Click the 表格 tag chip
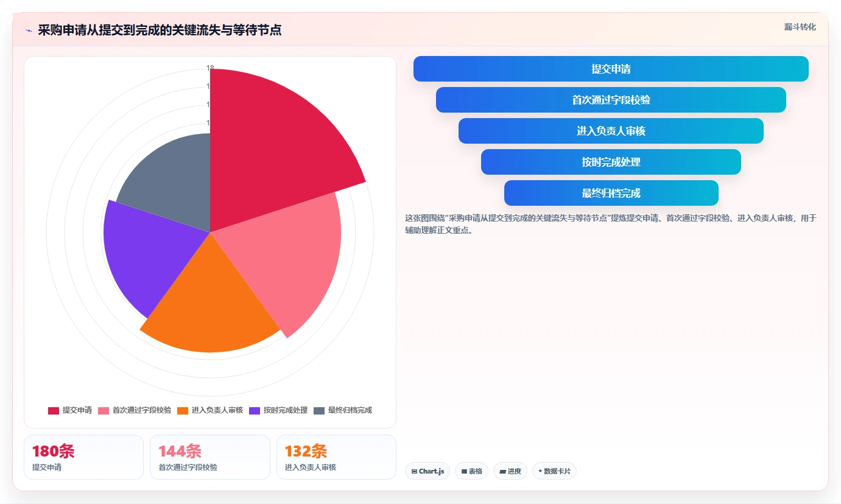The height and width of the screenshot is (504, 841). 471,471
